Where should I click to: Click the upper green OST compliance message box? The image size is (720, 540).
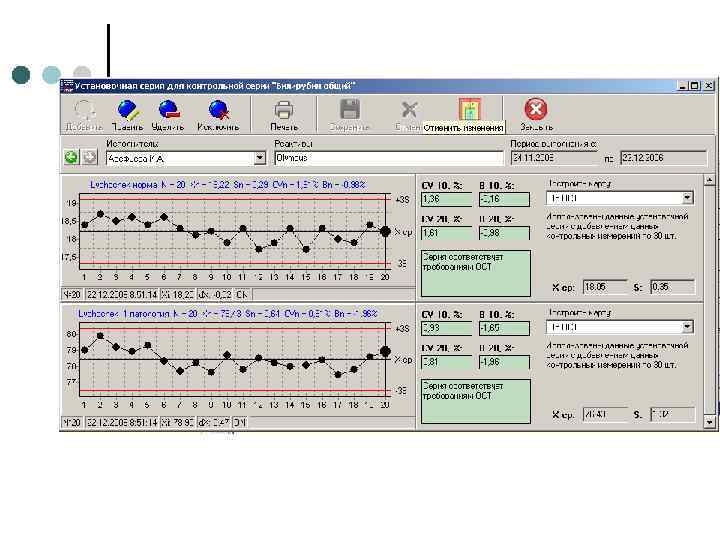coord(476,273)
